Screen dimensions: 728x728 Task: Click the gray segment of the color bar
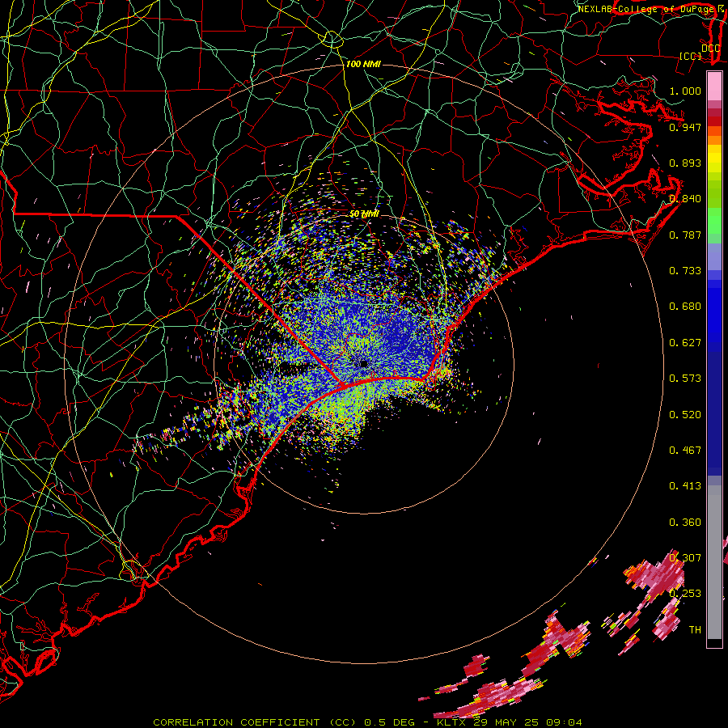(x=714, y=562)
